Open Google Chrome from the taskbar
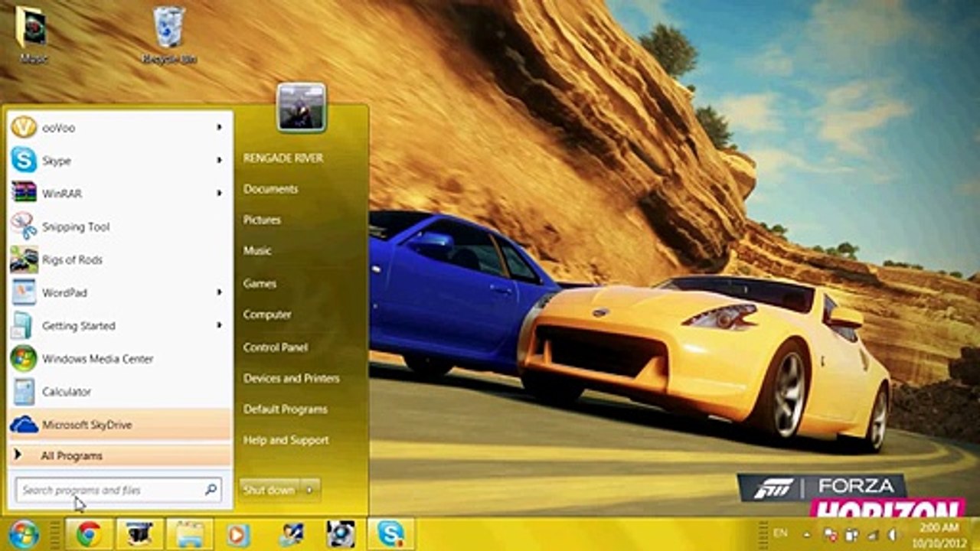Image resolution: width=980 pixels, height=551 pixels. tap(89, 534)
